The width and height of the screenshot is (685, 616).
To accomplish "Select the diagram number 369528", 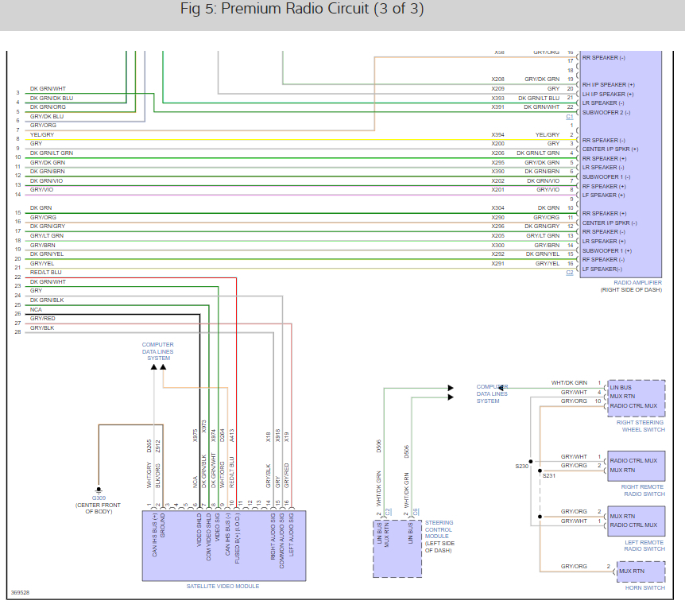I will tap(20, 593).
